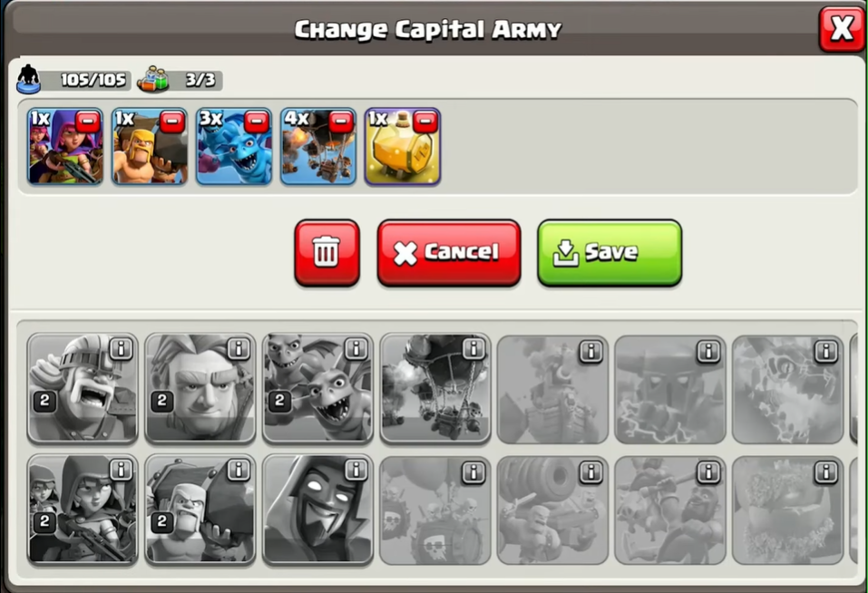Open info on Hog Raiders card
The width and height of the screenshot is (868, 593).
coord(708,471)
